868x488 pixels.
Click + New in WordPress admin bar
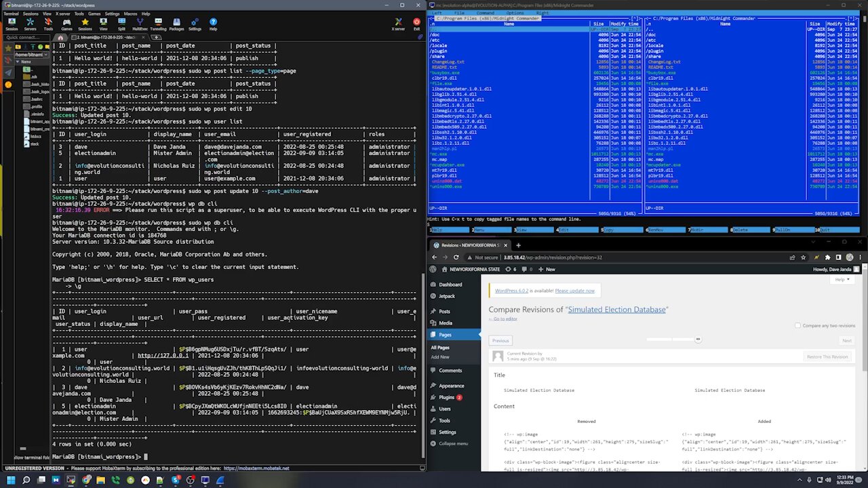547,269
